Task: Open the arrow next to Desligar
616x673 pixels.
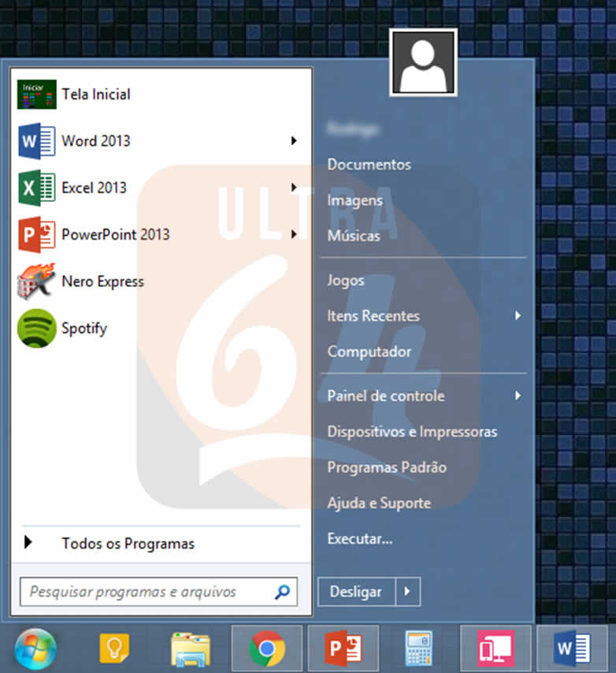Action: pyautogui.click(x=407, y=592)
